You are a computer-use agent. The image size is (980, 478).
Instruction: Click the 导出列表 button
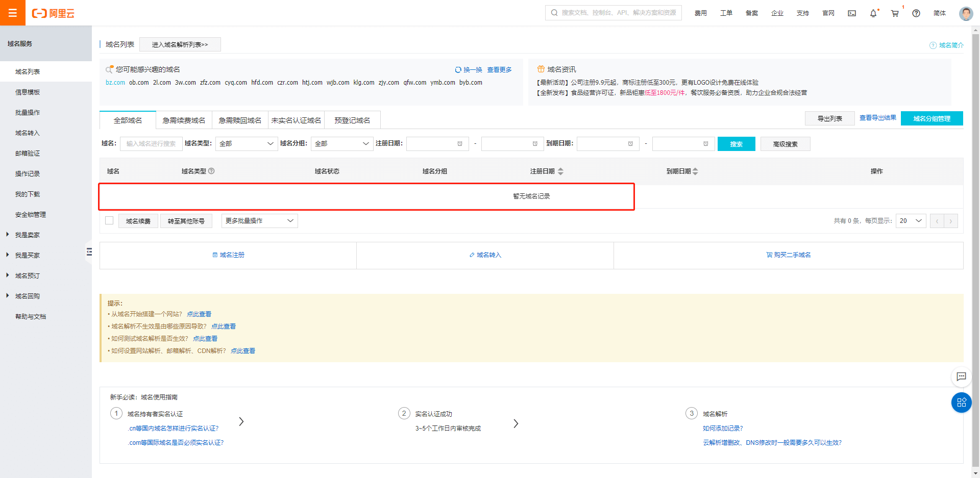[829, 118]
